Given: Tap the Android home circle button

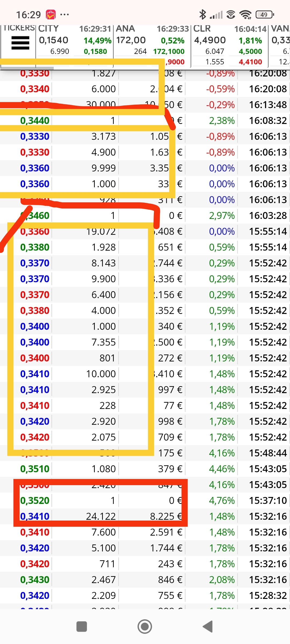Looking at the screenshot, I should (x=145, y=627).
